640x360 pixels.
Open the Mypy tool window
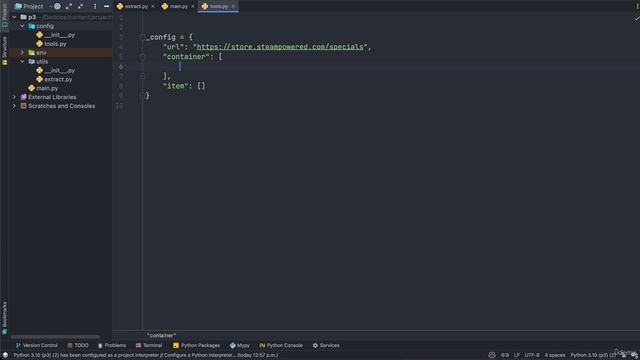click(239, 345)
